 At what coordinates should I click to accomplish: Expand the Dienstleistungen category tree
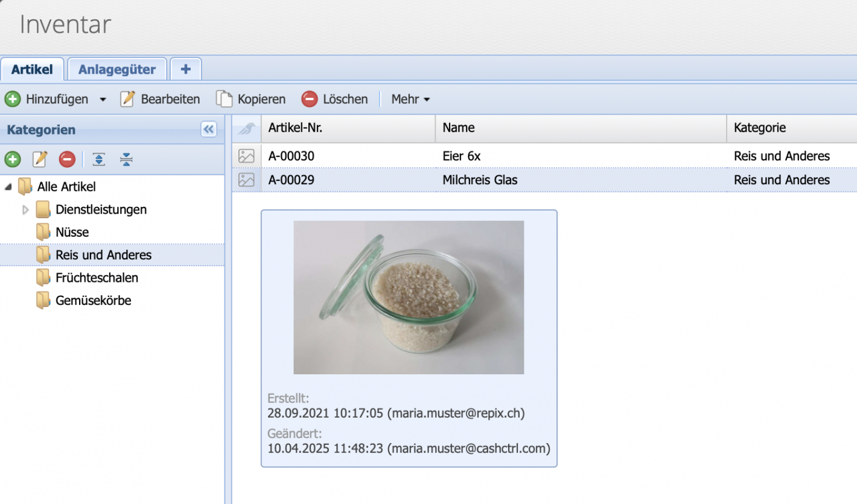(x=25, y=209)
